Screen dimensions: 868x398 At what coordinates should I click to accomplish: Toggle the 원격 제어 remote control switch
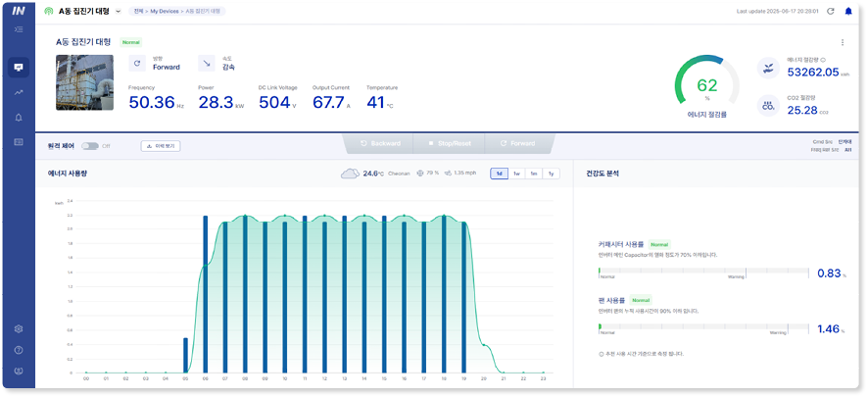point(89,145)
